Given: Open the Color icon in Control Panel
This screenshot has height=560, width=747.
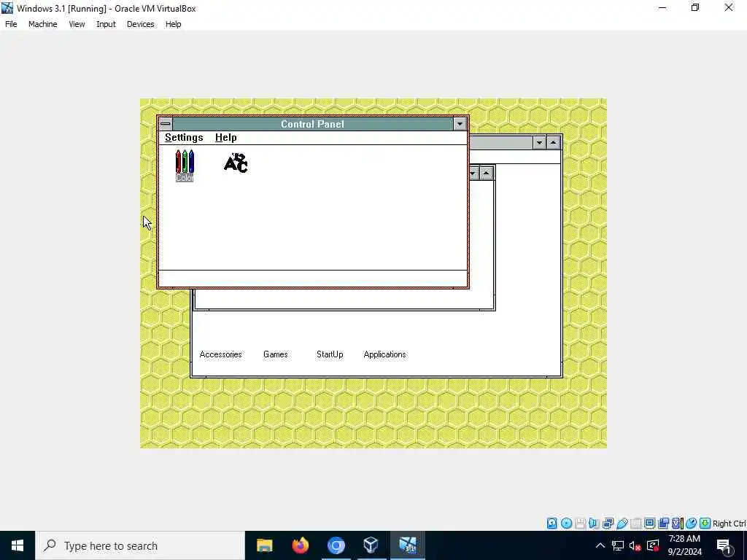Looking at the screenshot, I should 185,166.
